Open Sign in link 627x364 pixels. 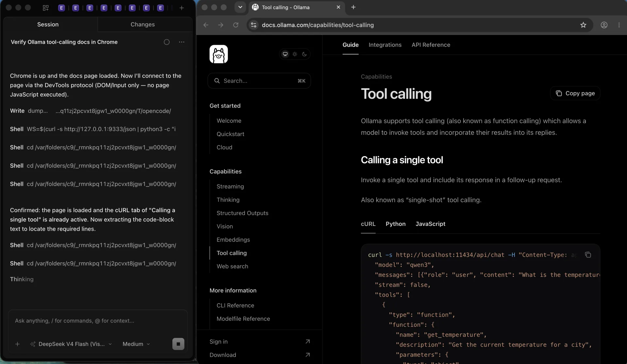tap(260, 342)
